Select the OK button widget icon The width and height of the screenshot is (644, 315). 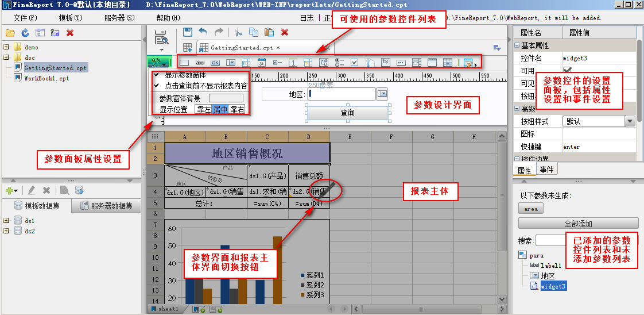(215, 63)
